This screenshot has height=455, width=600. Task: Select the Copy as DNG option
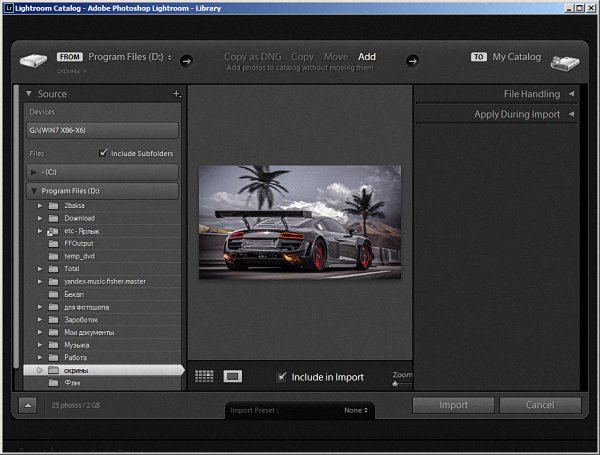(x=254, y=57)
